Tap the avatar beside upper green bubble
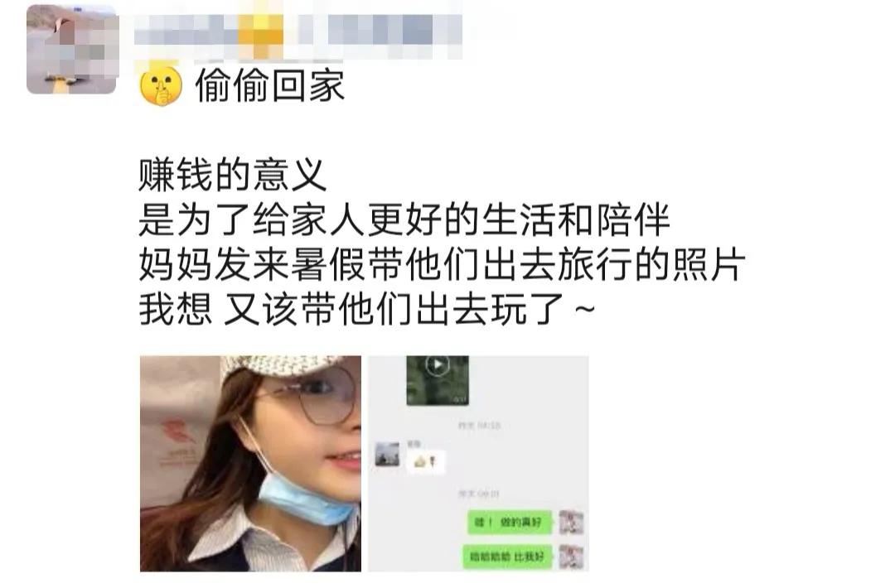The height and width of the screenshot is (588, 895). coord(571,523)
